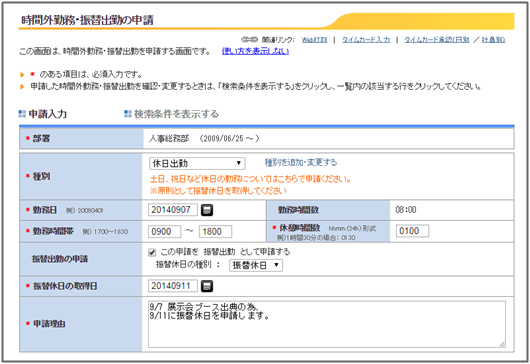
Task: Focus the 勤務日 date field 20140907
Action: [x=173, y=210]
